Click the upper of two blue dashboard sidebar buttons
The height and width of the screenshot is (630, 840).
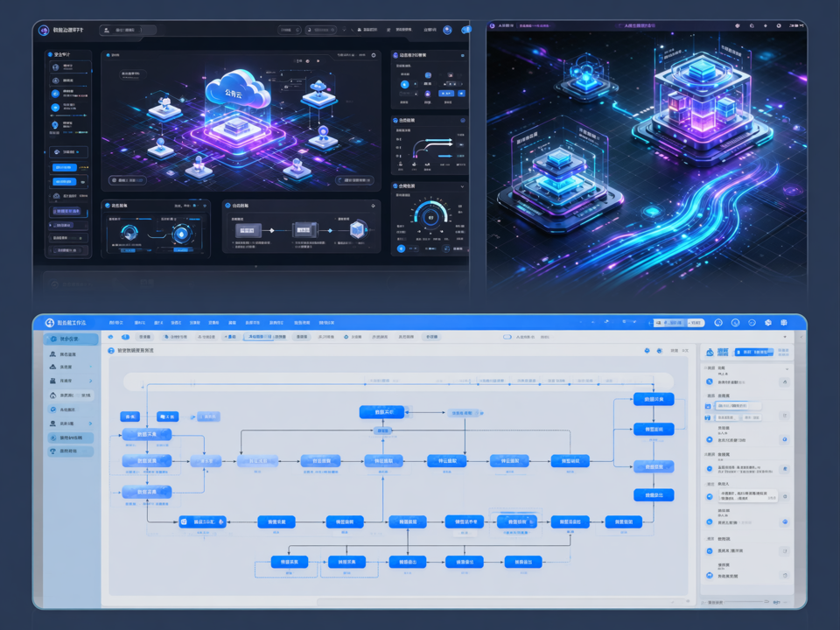click(x=64, y=168)
